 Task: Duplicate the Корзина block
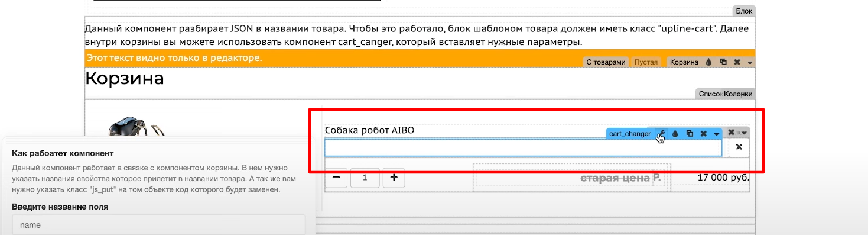[x=723, y=62]
